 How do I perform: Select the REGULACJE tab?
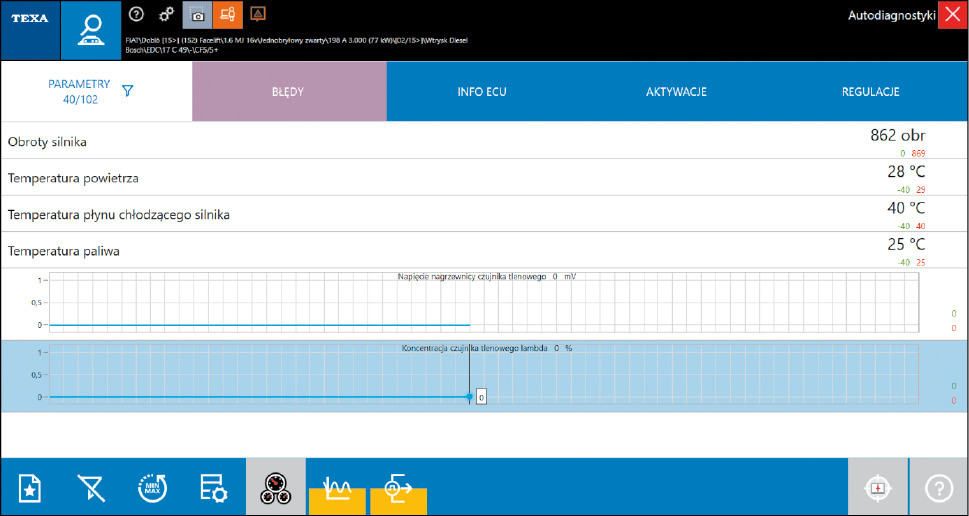coord(870,92)
